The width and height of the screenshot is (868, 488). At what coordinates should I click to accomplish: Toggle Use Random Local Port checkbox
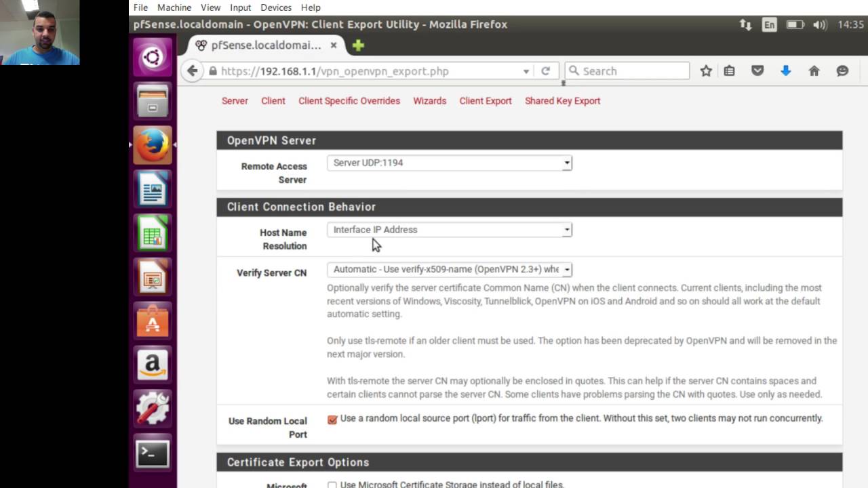pyautogui.click(x=332, y=420)
